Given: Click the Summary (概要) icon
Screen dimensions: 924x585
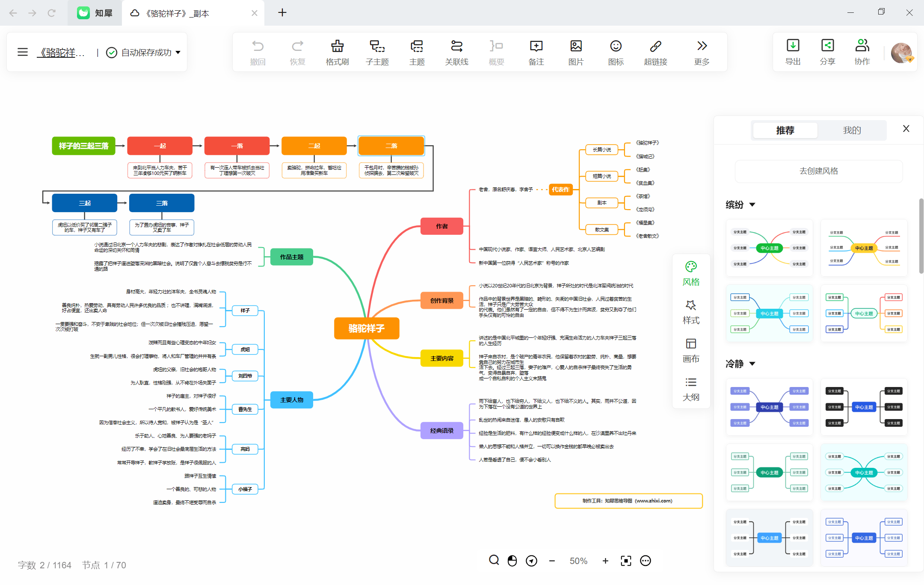Looking at the screenshot, I should pyautogui.click(x=496, y=52).
